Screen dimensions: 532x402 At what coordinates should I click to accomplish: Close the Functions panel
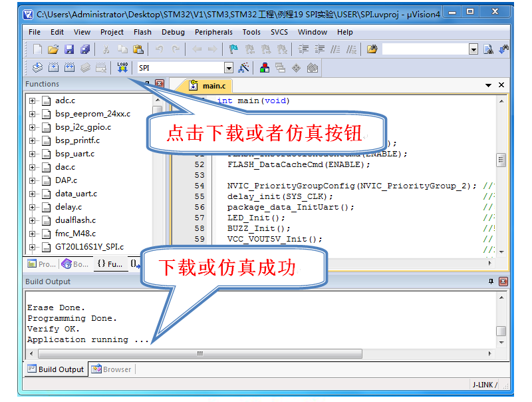pos(160,83)
